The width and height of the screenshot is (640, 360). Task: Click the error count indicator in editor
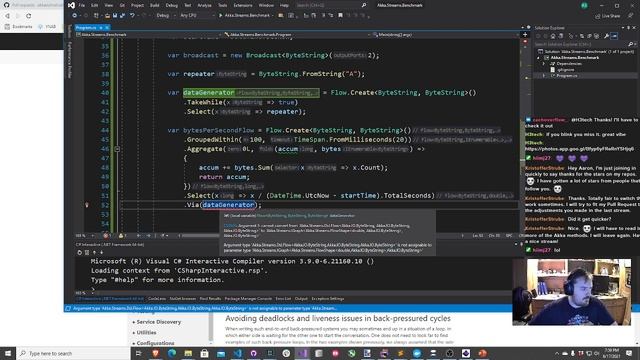click(107, 236)
